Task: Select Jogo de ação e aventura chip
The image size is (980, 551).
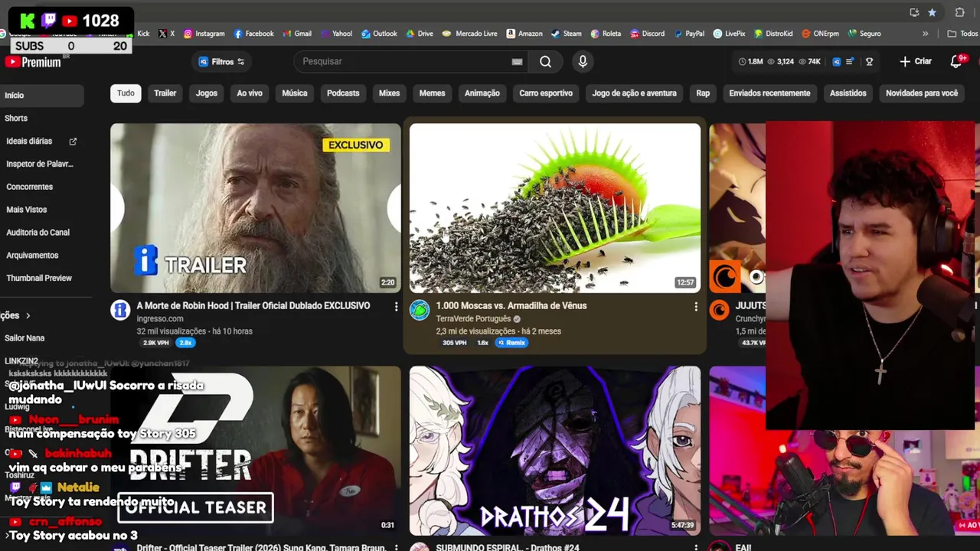Action: pos(634,93)
